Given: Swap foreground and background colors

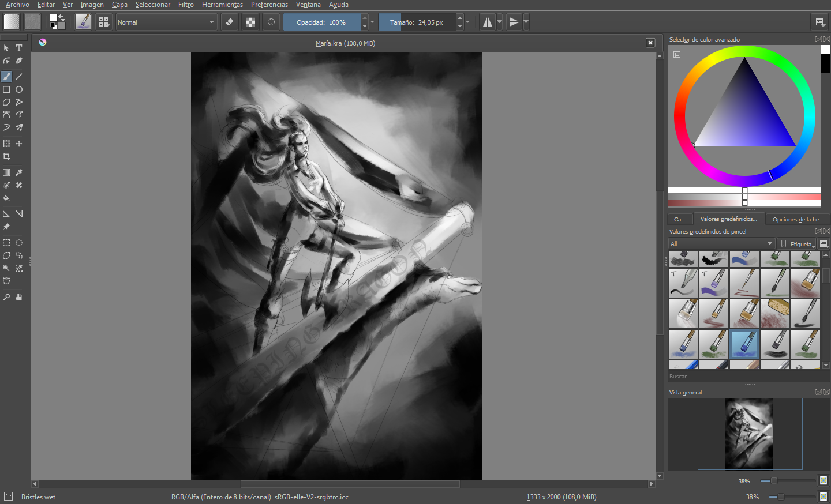Looking at the screenshot, I should pyautogui.click(x=62, y=18).
